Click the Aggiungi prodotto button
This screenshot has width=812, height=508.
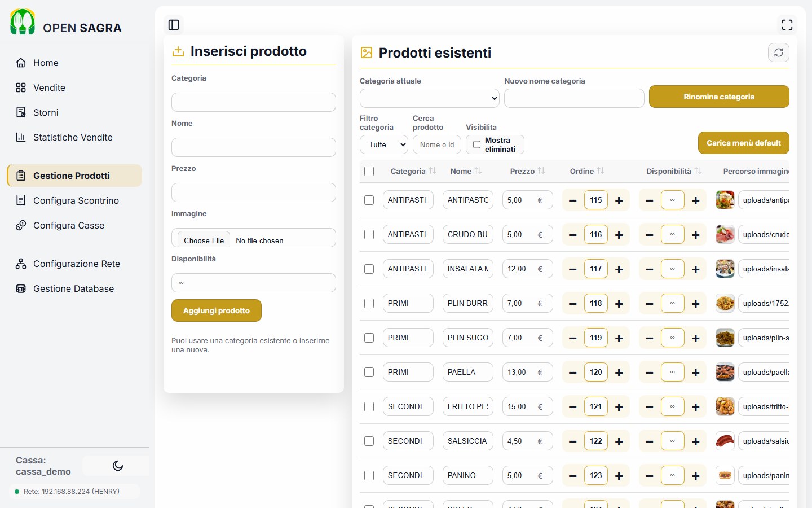click(x=217, y=310)
